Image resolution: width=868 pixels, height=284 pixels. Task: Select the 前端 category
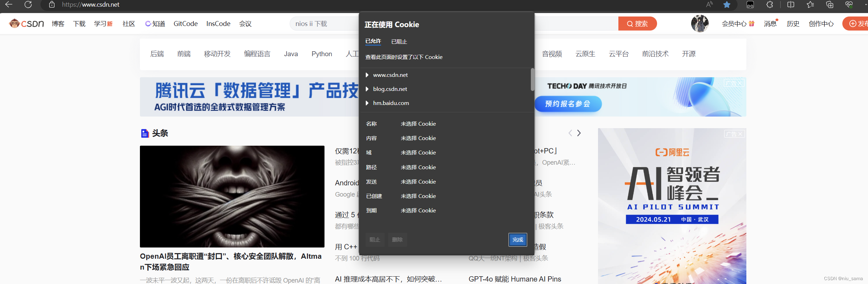184,54
